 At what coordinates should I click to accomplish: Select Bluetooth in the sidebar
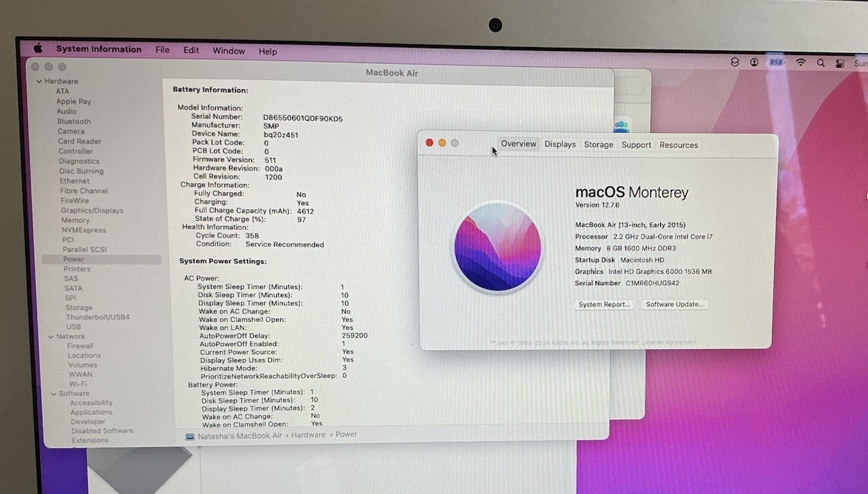(74, 121)
